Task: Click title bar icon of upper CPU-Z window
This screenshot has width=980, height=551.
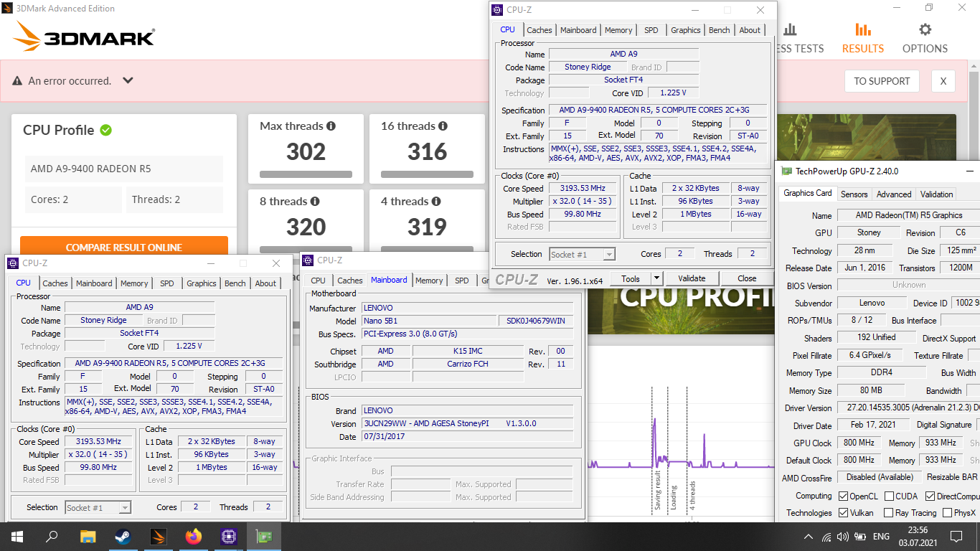Action: pos(497,10)
